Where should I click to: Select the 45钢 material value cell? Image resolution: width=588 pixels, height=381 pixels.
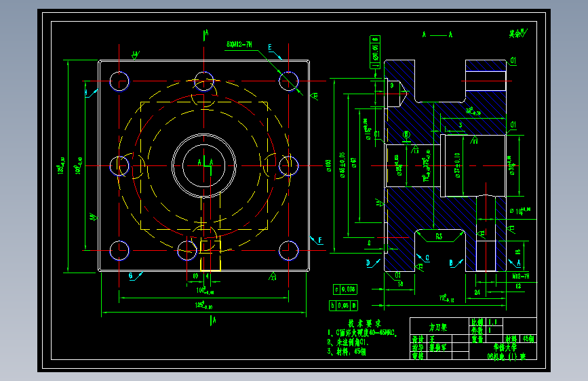point(528,339)
